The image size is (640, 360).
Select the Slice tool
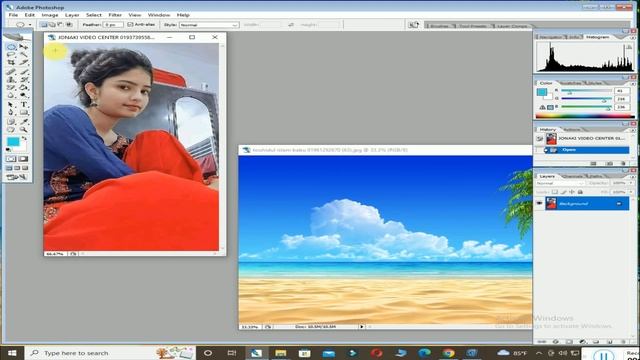tap(23, 62)
